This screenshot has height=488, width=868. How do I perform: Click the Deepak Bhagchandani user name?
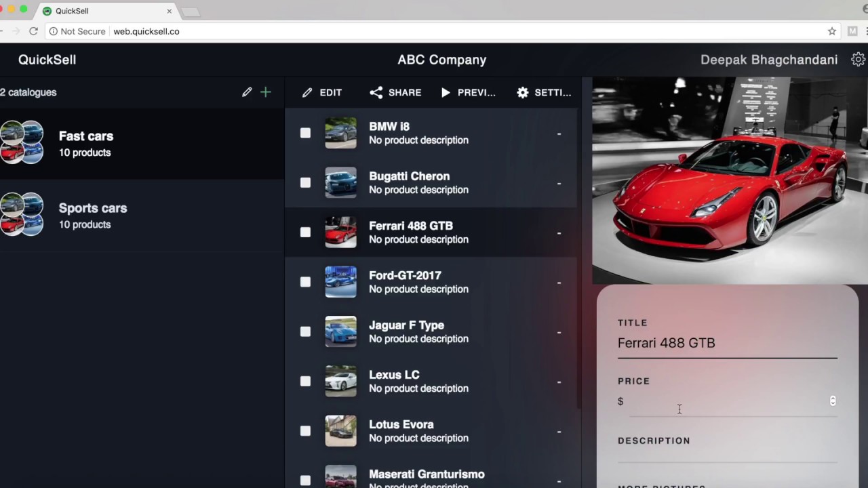tap(769, 60)
